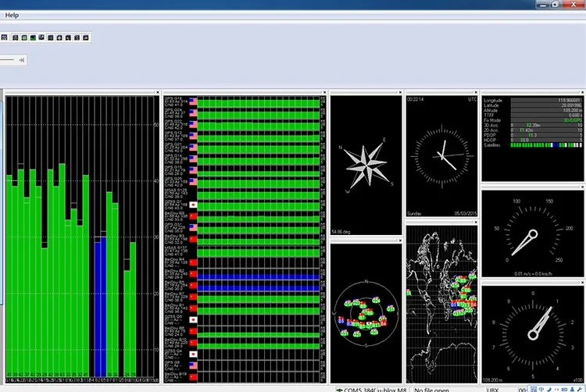Click the UBX protocol status entry

tap(492, 390)
